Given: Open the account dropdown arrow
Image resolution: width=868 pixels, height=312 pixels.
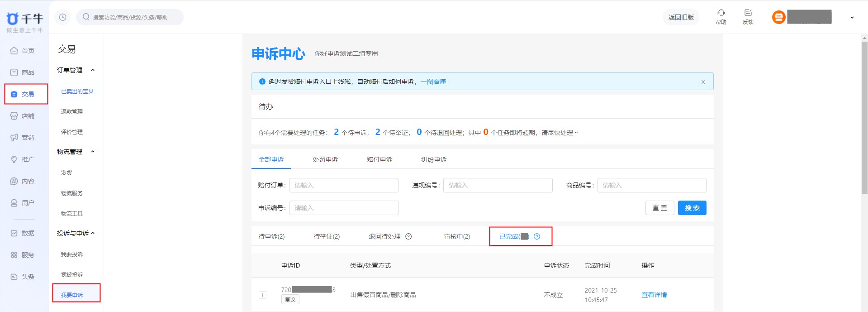Looking at the screenshot, I should [852, 18].
